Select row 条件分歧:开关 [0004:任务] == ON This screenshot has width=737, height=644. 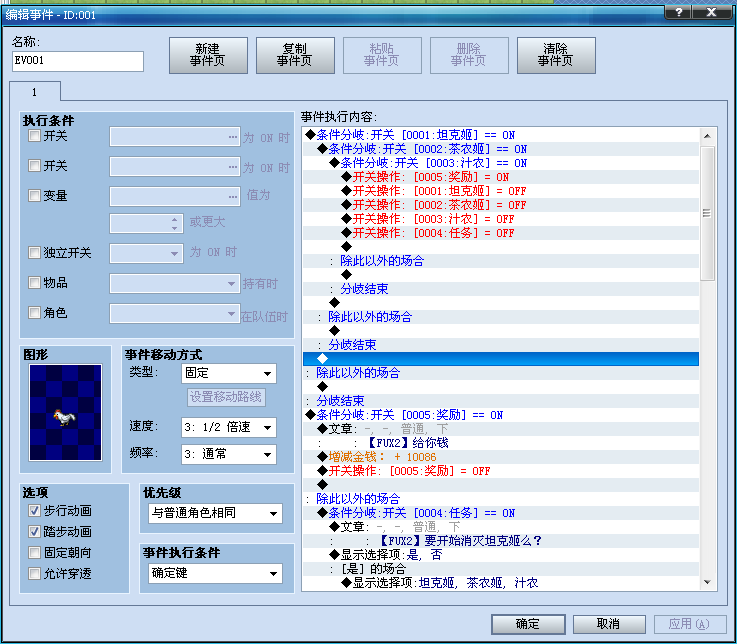pyautogui.click(x=501, y=513)
